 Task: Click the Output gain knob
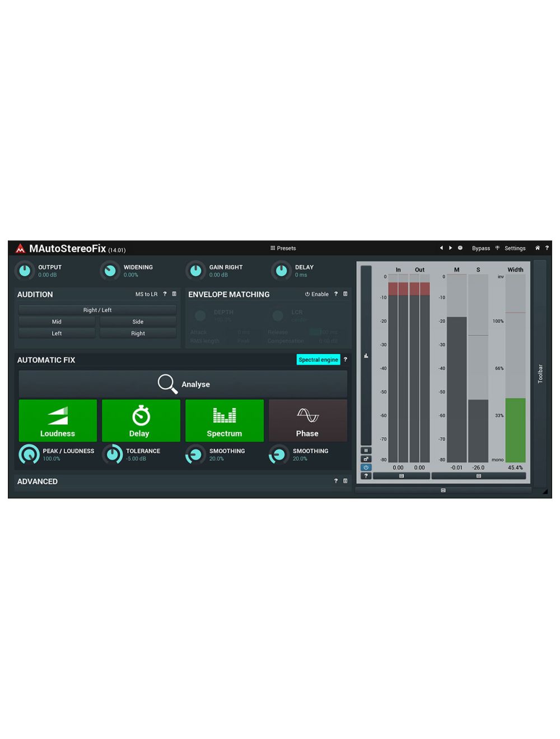click(25, 271)
